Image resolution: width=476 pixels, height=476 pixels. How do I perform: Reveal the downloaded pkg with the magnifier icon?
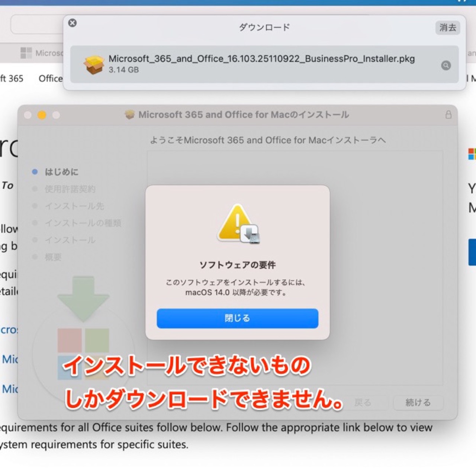pos(446,65)
